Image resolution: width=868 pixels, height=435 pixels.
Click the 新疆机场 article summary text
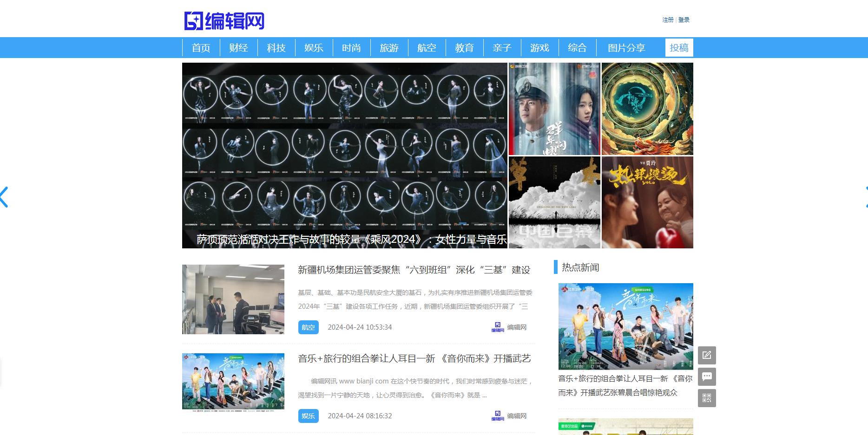415,299
